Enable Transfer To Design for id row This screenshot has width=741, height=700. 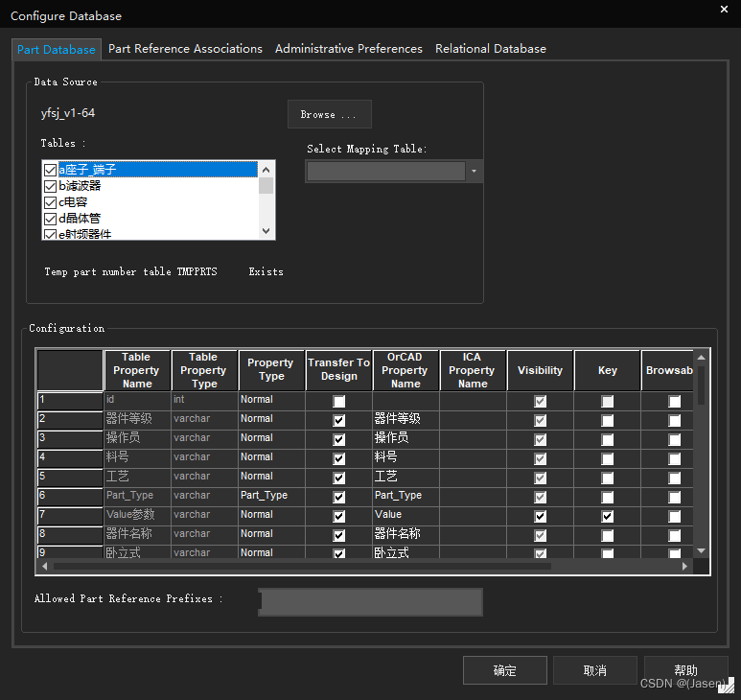pos(338,401)
